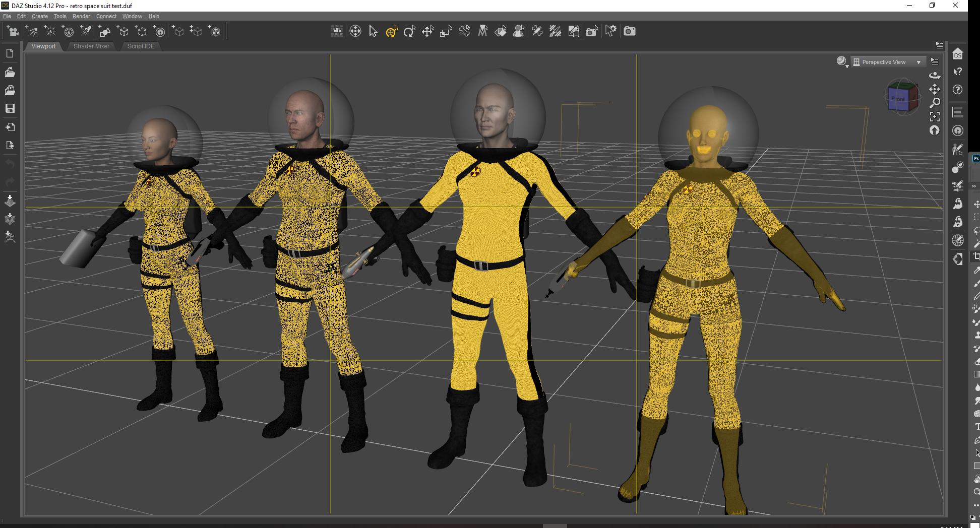Click the Photoshop Ps icon at right edge
This screenshot has width=980, height=528.
click(x=976, y=159)
